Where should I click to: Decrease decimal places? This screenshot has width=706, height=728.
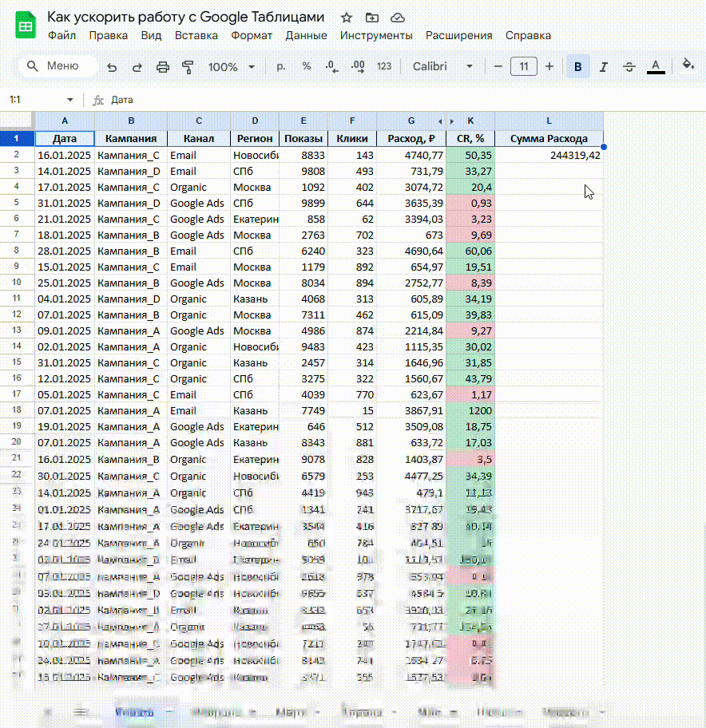331,66
